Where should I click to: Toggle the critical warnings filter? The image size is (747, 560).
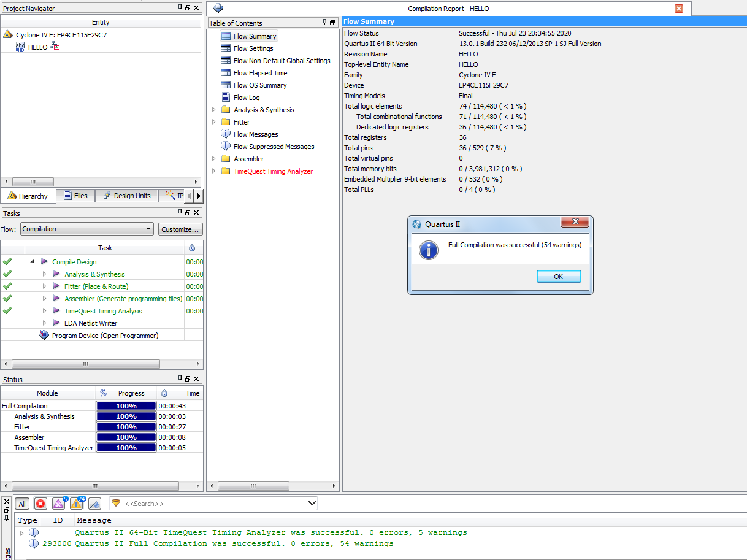point(59,504)
